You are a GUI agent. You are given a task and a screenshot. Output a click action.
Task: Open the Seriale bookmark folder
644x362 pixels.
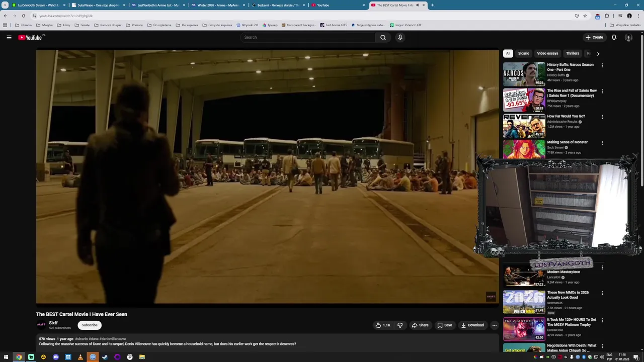point(82,25)
